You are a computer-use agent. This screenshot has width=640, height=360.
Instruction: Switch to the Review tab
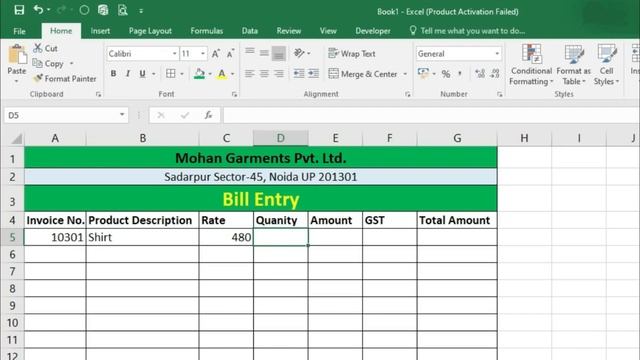pos(289,31)
